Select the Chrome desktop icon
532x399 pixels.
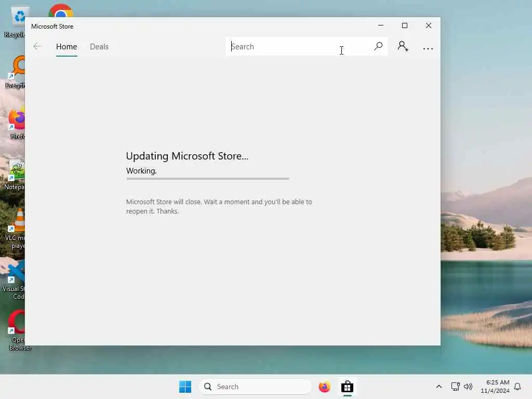click(x=61, y=11)
